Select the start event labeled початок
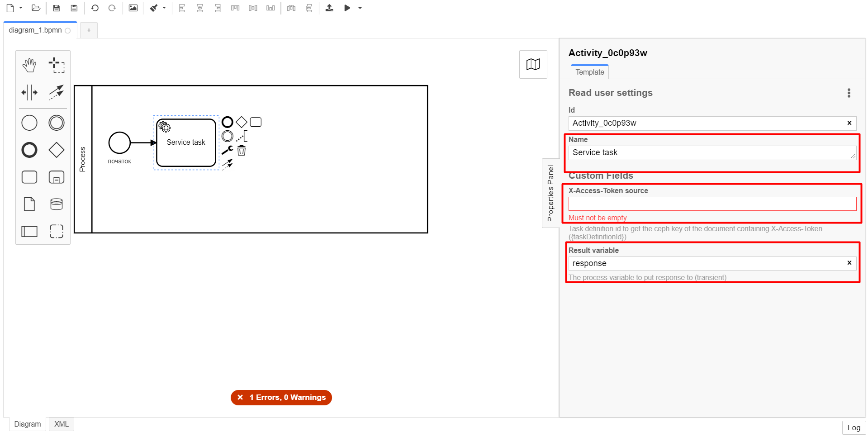 pos(119,143)
